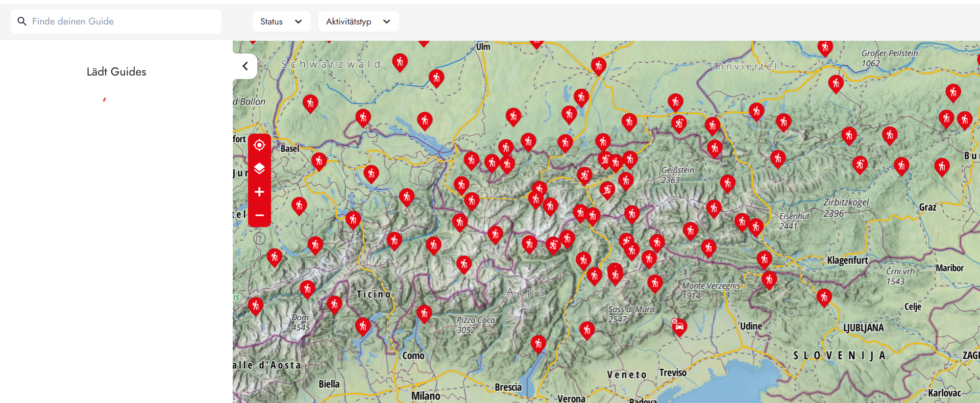This screenshot has height=403, width=980.
Task: Click the 'Lädt Guides' loading text
Action: (116, 72)
